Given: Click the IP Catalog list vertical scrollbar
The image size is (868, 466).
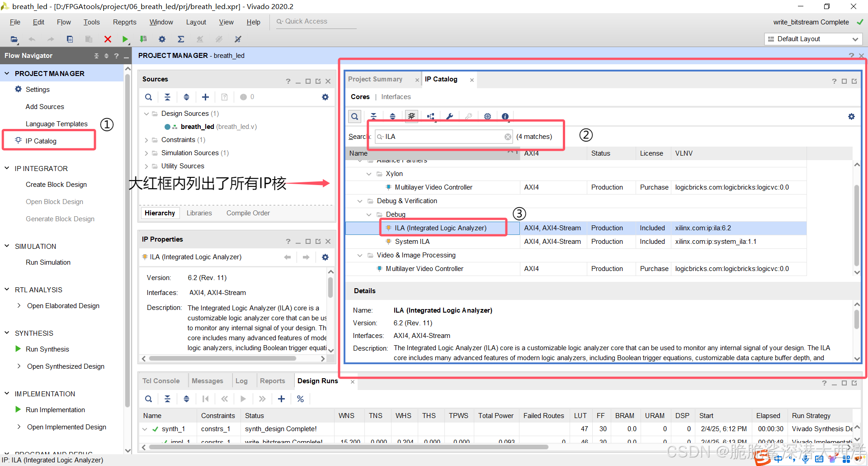Looking at the screenshot, I should (x=857, y=225).
